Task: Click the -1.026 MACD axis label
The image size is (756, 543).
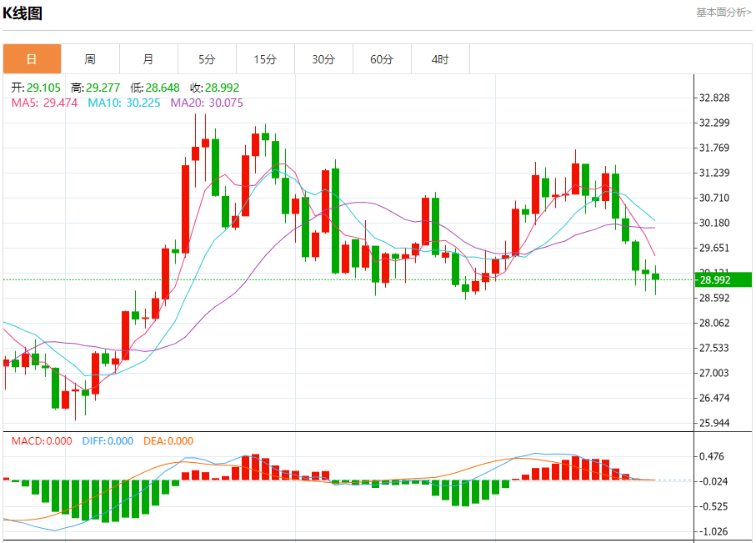Action: click(x=715, y=531)
